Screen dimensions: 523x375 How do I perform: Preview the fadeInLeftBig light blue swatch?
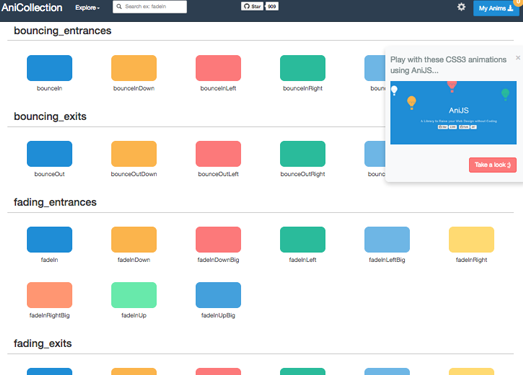[x=387, y=240]
